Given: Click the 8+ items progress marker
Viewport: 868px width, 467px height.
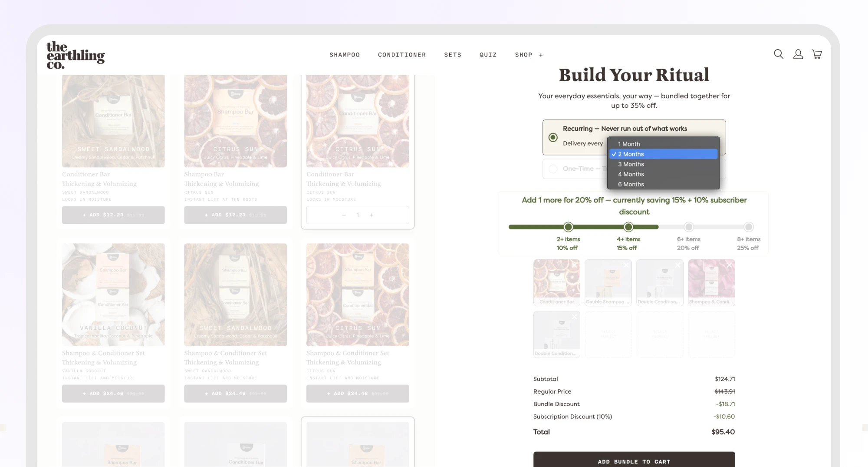Looking at the screenshot, I should coord(749,227).
